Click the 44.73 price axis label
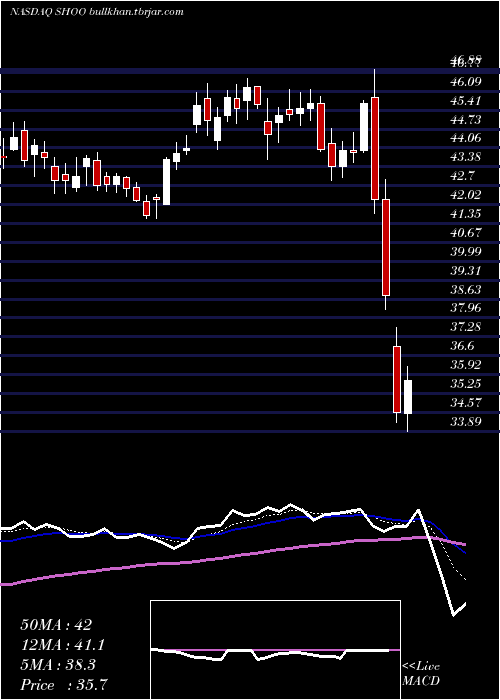 466,120
